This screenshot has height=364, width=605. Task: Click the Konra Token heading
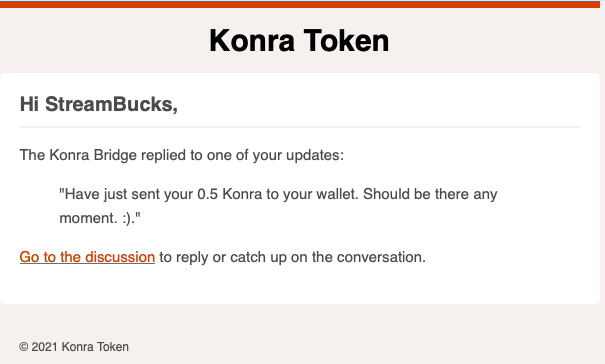[299, 41]
